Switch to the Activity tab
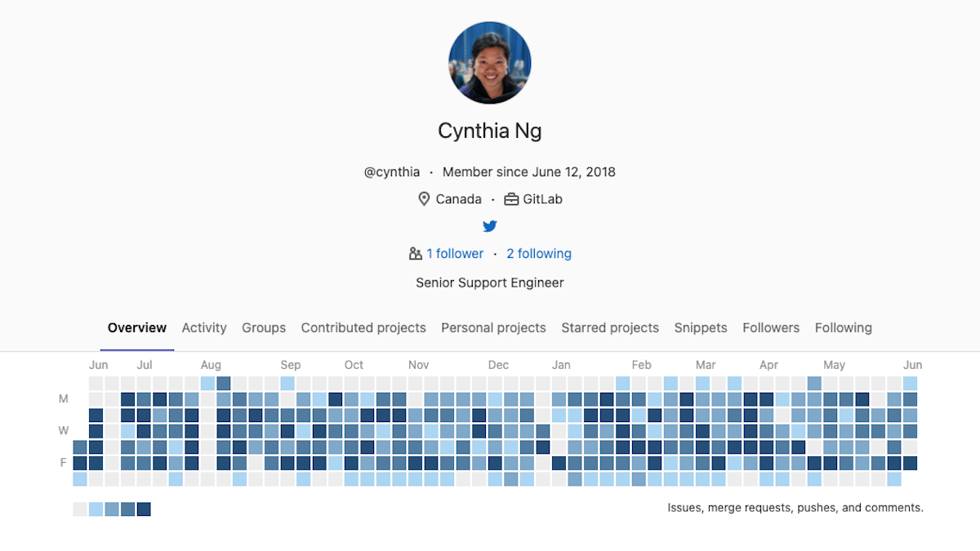Viewport: 980px width, 551px height. (x=204, y=327)
